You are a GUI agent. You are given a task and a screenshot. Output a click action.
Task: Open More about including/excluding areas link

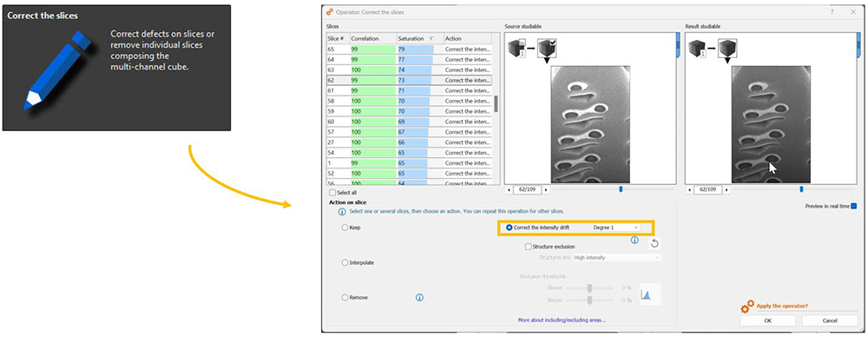562,320
